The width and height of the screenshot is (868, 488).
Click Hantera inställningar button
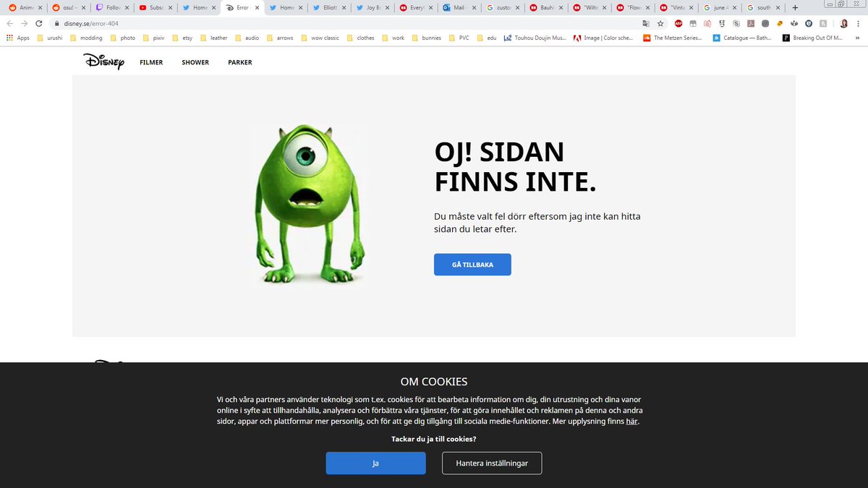point(492,463)
